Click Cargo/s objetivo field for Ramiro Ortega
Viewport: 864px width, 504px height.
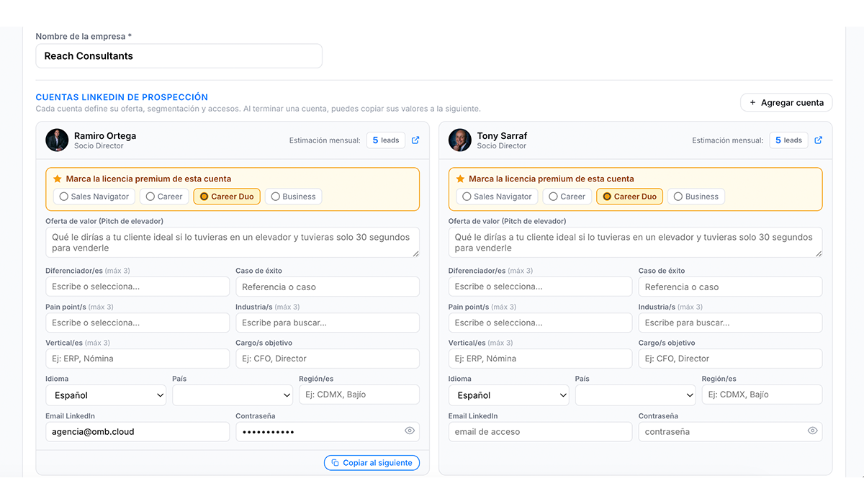[x=328, y=359]
